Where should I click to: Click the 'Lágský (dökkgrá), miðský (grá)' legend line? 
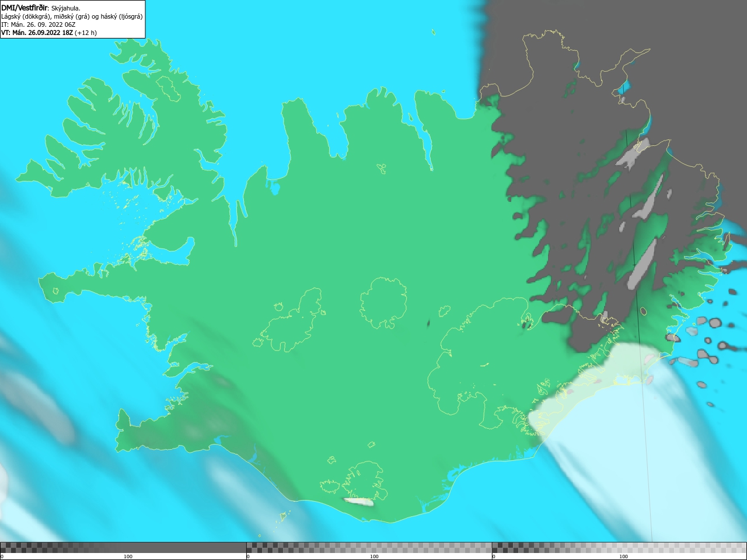click(72, 16)
